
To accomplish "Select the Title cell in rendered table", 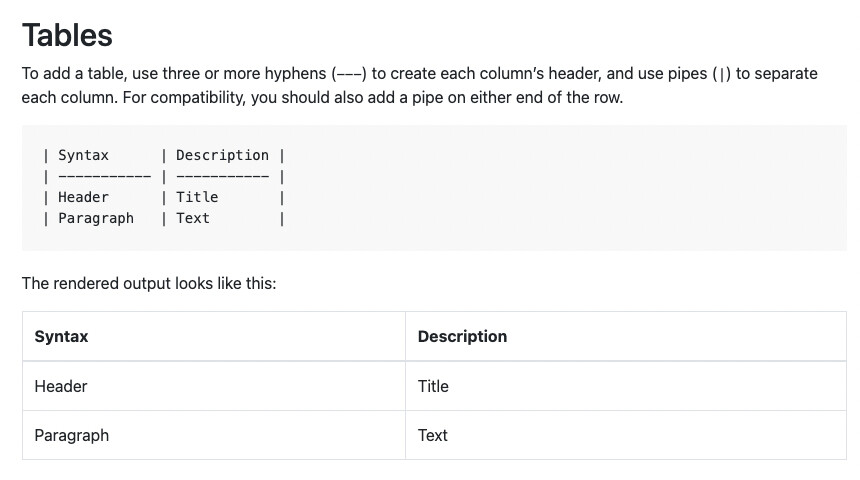I will (626, 386).
